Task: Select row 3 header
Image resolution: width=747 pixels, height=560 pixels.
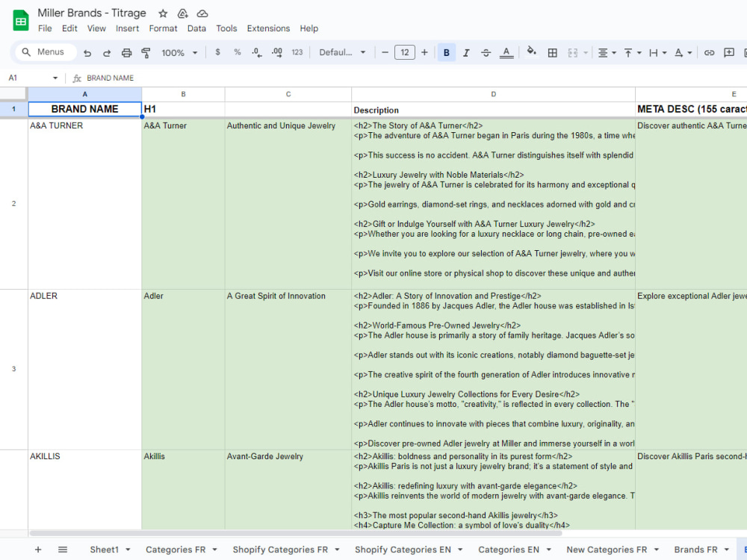Action: pos(13,369)
